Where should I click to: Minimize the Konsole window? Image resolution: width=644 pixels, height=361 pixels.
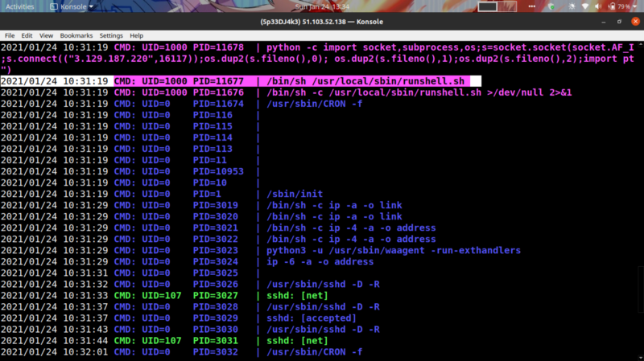click(x=603, y=22)
